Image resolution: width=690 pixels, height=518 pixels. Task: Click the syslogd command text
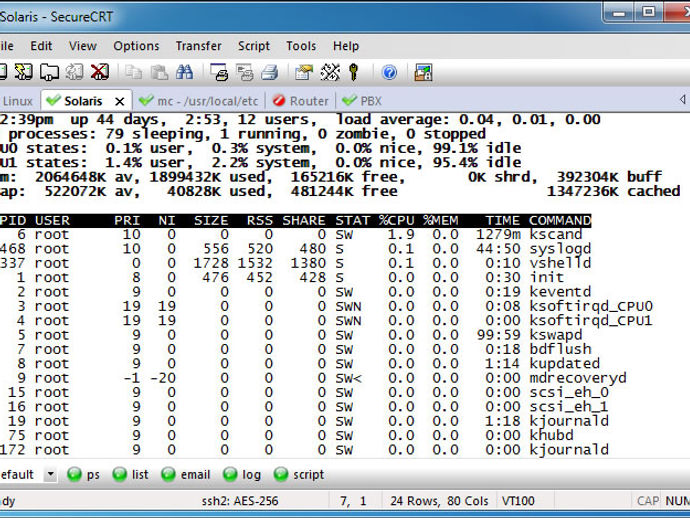click(560, 249)
